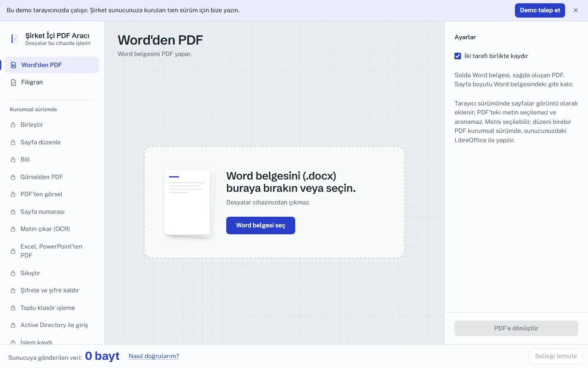
Task: Click the 0 bayt data counter
Action: coord(102,356)
